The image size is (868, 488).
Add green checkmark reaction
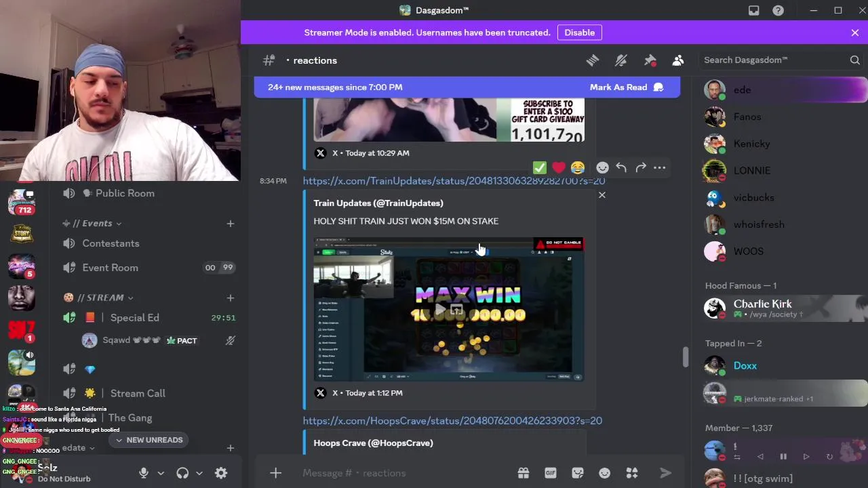[x=540, y=167]
